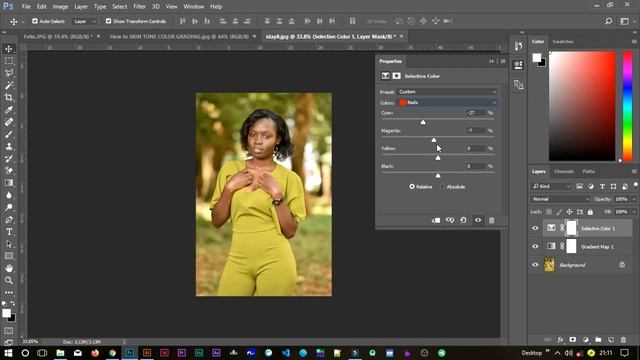
Task: Select the Hand tool
Action: (9, 268)
